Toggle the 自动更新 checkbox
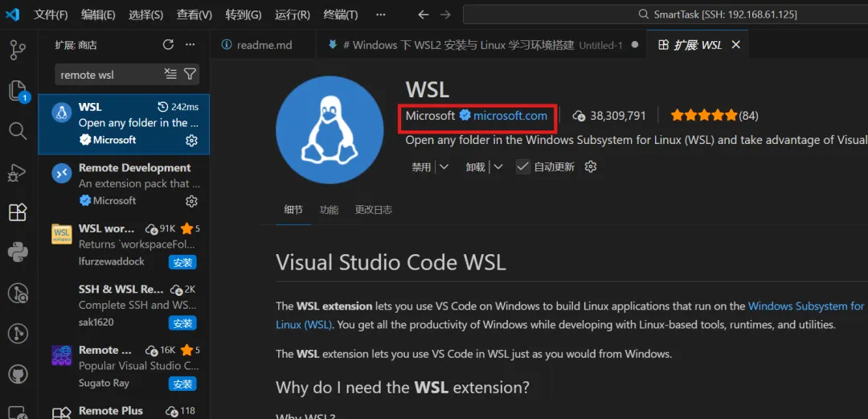Viewport: 868px width, 419px height. 522,166
